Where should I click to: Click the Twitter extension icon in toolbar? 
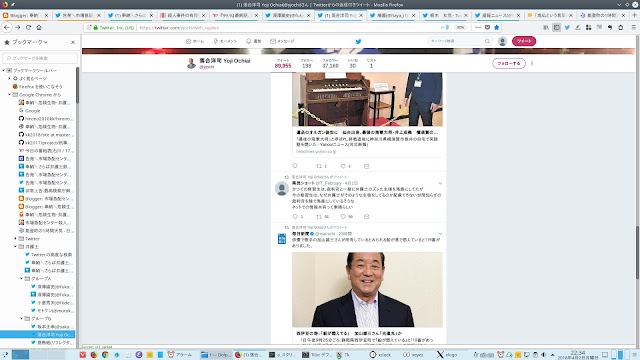(x=567, y=27)
